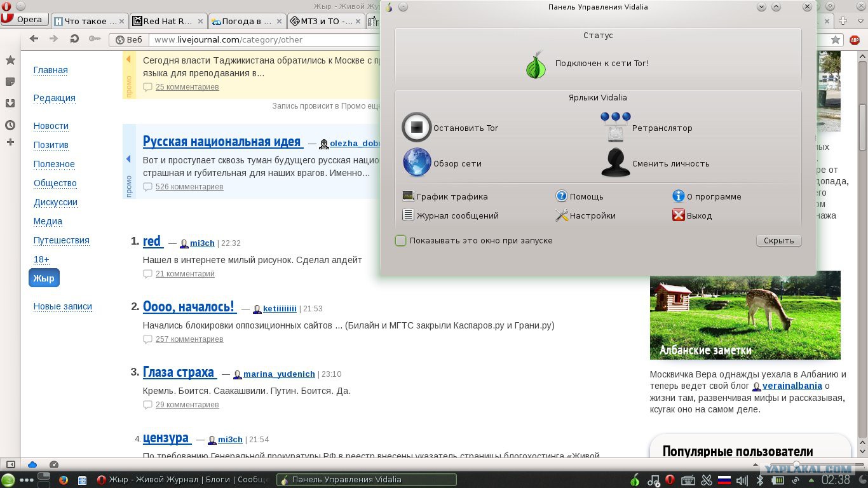Open the notes panel in Opera sidebar
Viewport: 868px width, 488px height.
(10, 82)
